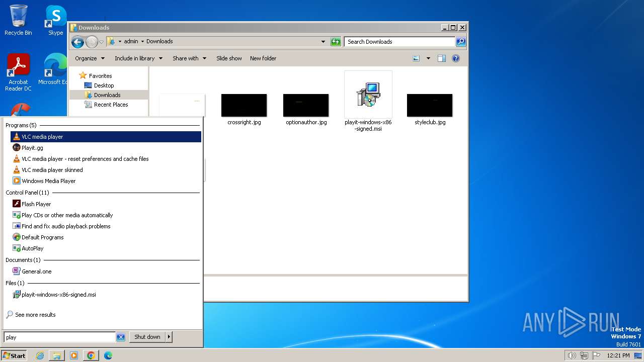Select playit-windows-x86-signed.msi file in Downloads window
644x362 pixels.
click(368, 102)
